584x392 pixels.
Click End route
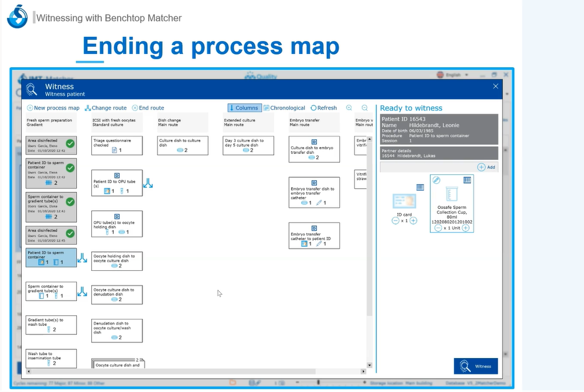click(x=148, y=108)
